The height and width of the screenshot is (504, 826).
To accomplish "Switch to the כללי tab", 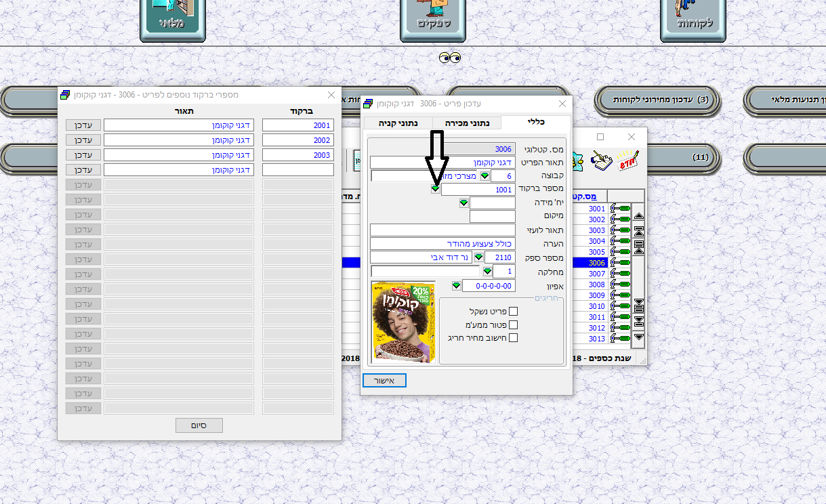I will coord(536,122).
